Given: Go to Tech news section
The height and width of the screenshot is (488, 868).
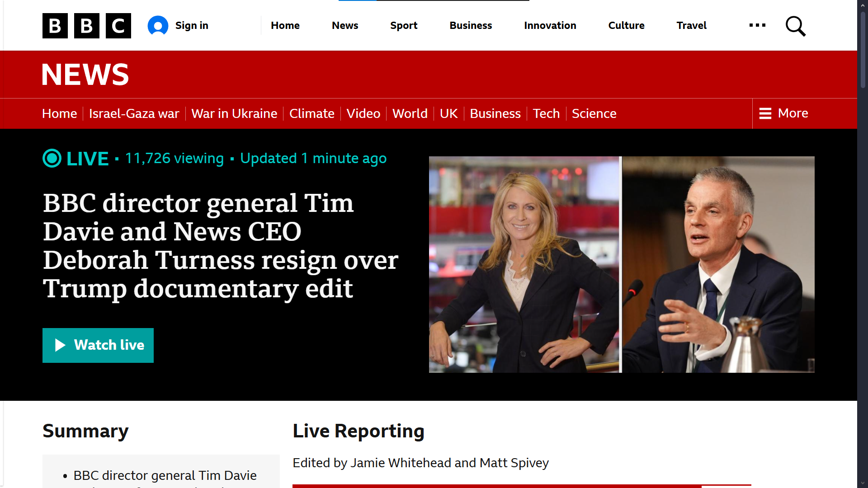Looking at the screenshot, I should click(x=546, y=113).
